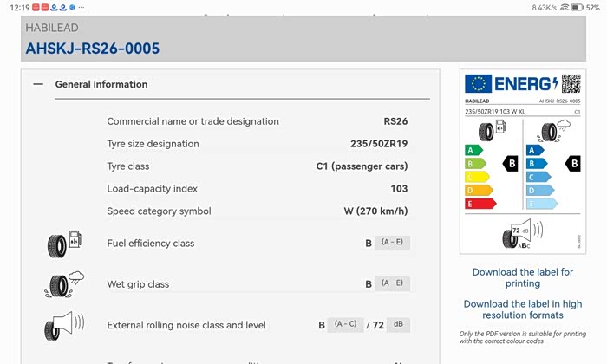Screen dimensions: 607x364
Task: Click the dB unit badge
Action: (x=399, y=325)
